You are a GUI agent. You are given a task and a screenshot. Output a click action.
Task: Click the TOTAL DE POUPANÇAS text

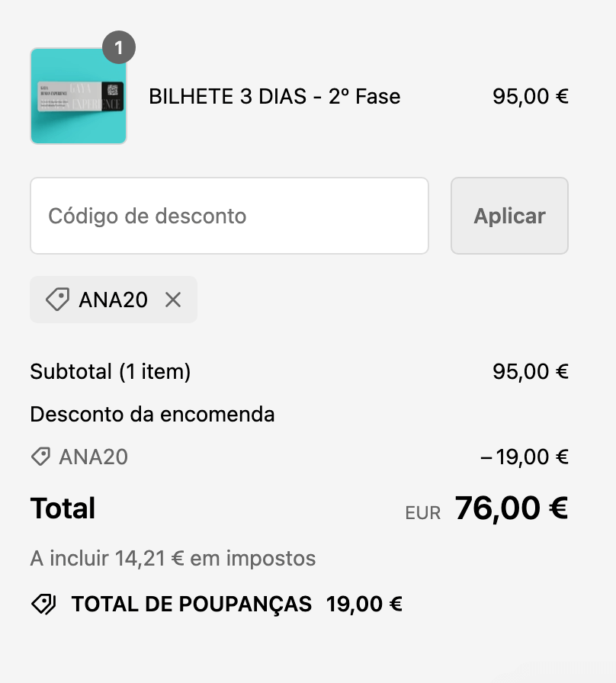point(191,604)
